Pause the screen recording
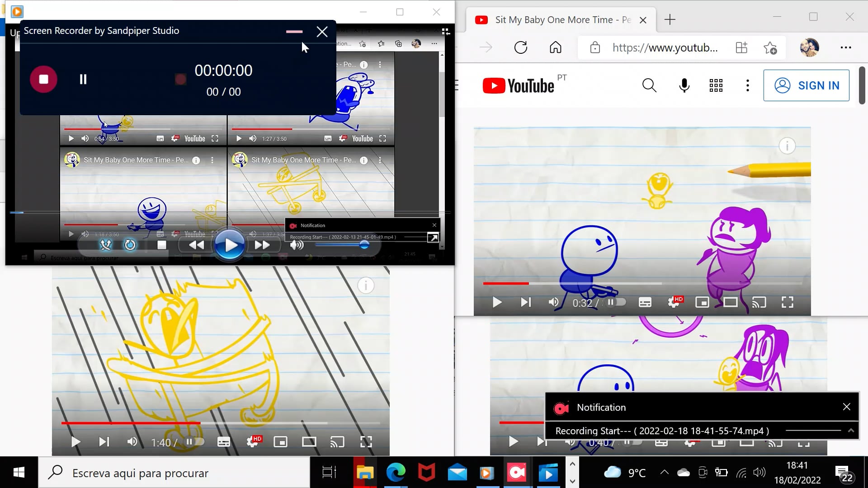The width and height of the screenshot is (868, 488). pyautogui.click(x=83, y=79)
